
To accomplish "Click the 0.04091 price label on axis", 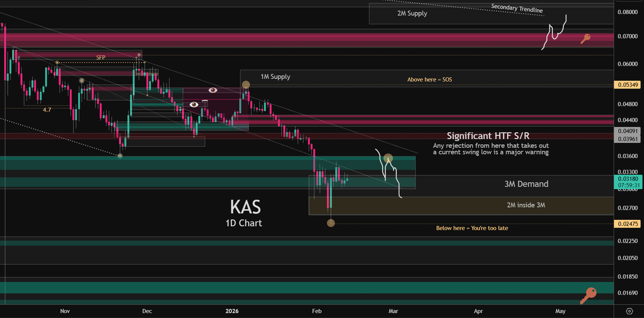I will click(x=627, y=130).
